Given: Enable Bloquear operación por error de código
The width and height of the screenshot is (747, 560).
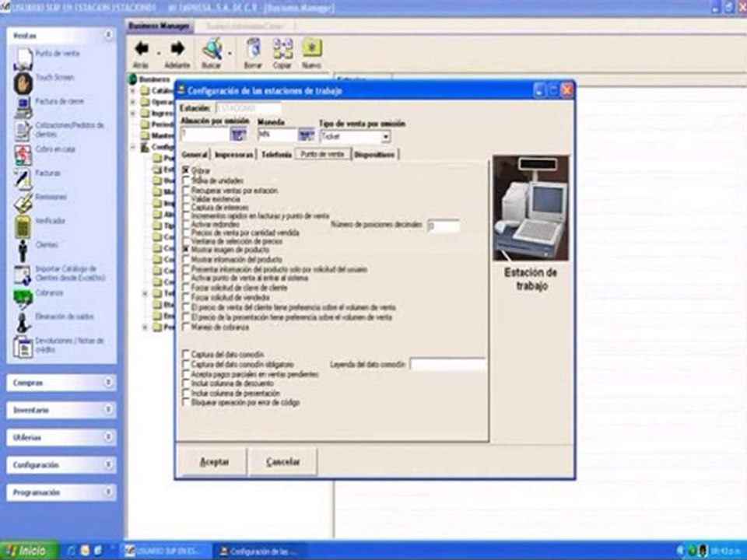Looking at the screenshot, I should pos(186,402).
